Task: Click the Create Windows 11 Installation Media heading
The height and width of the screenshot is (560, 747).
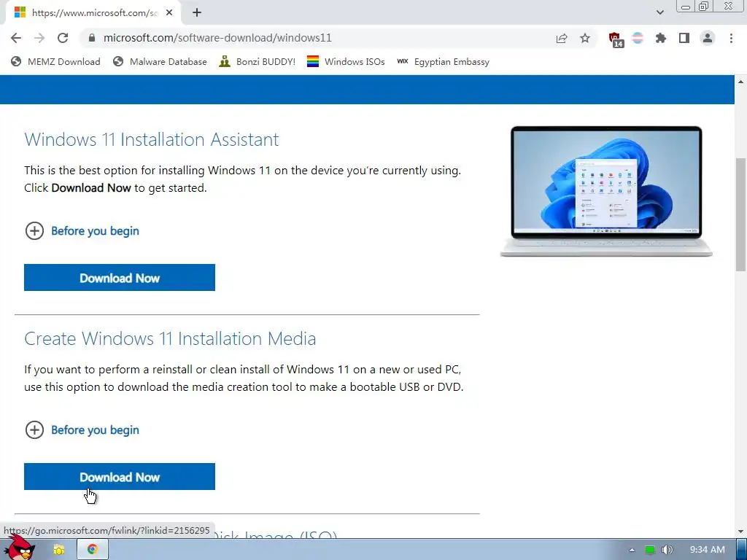Action: pos(170,338)
